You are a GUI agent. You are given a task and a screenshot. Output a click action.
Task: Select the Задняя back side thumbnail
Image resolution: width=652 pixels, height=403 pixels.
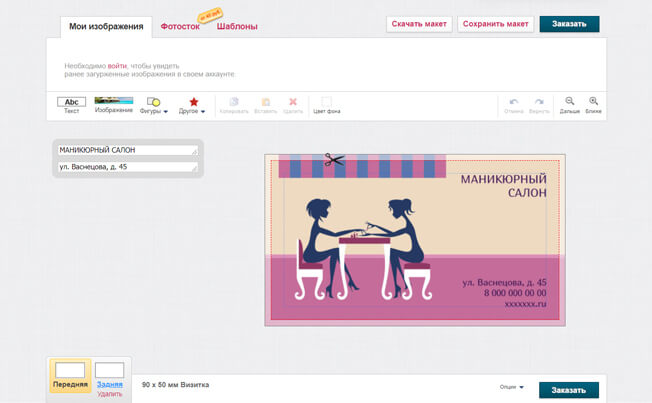(x=109, y=375)
